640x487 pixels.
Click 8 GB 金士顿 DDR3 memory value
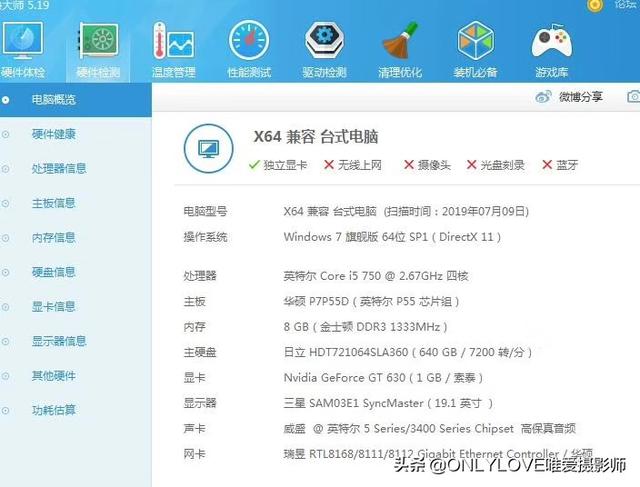click(x=366, y=327)
